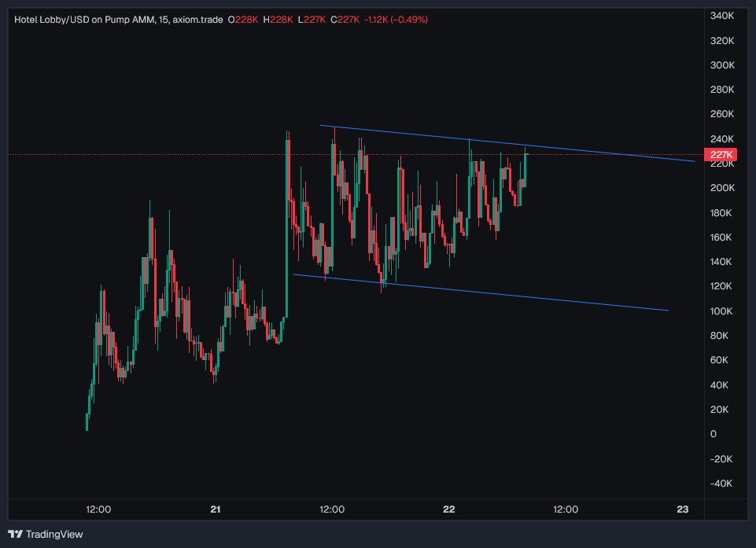The image size is (756, 548).
Task: Click the O228K open value in header
Action: click(243, 20)
